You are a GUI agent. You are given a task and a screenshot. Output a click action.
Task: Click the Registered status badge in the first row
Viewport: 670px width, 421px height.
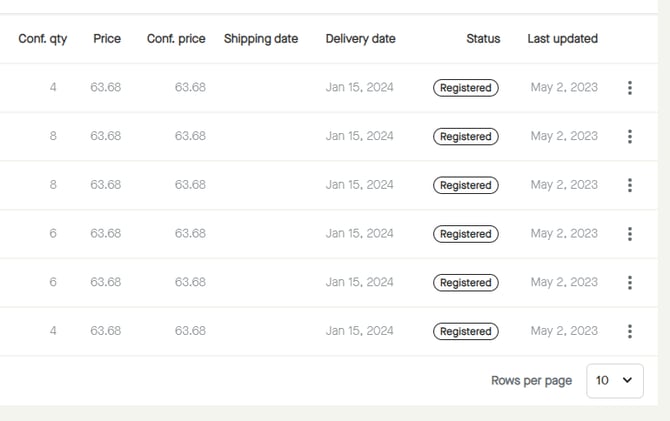[466, 88]
